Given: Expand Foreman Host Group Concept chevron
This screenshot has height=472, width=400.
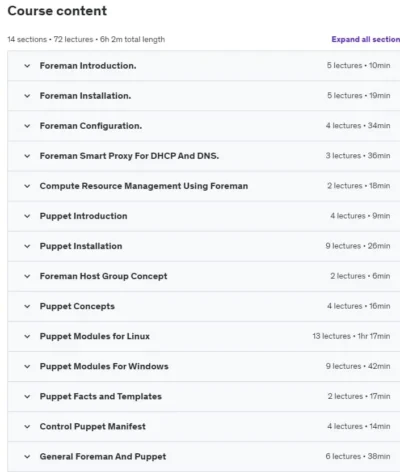Looking at the screenshot, I should pos(27,276).
